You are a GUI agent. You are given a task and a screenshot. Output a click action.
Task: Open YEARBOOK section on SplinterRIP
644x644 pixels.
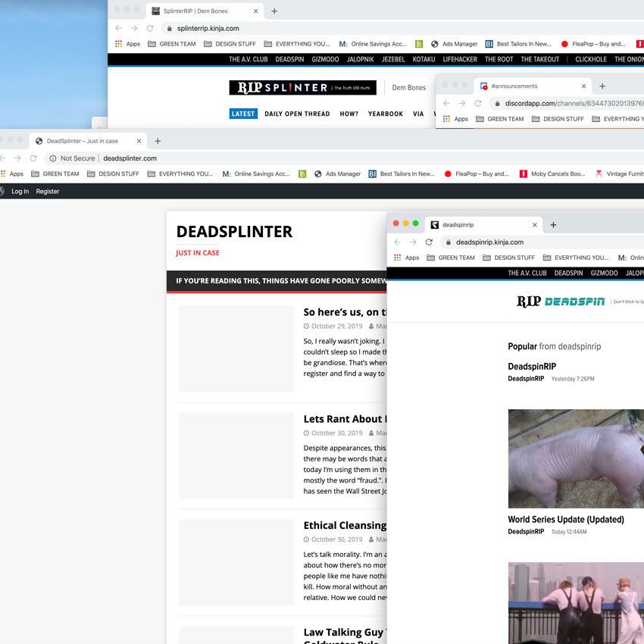[385, 114]
